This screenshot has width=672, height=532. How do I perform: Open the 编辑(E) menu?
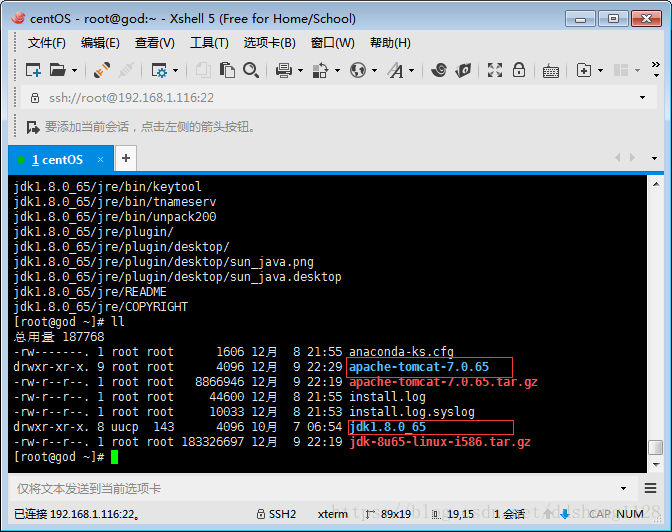100,43
